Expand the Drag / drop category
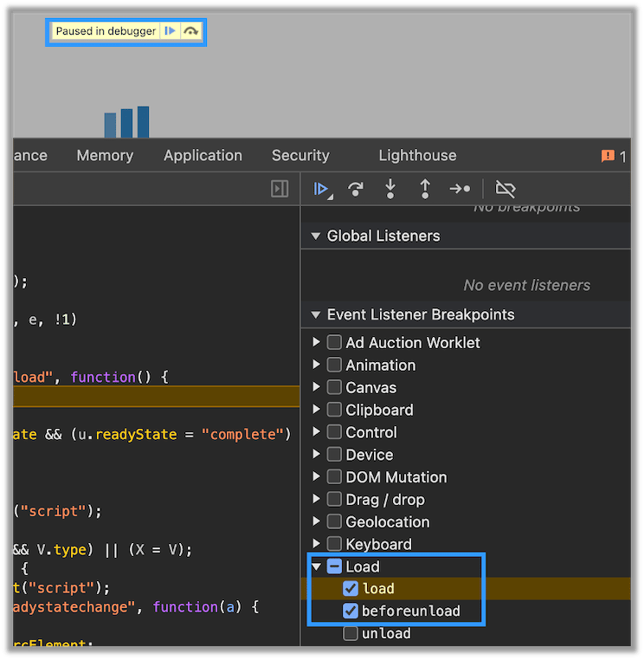The width and height of the screenshot is (644, 660). click(316, 498)
